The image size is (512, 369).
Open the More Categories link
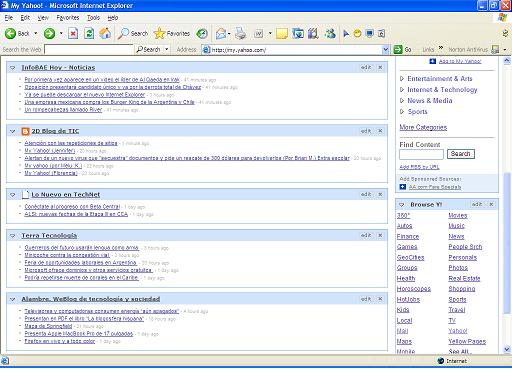(x=423, y=127)
